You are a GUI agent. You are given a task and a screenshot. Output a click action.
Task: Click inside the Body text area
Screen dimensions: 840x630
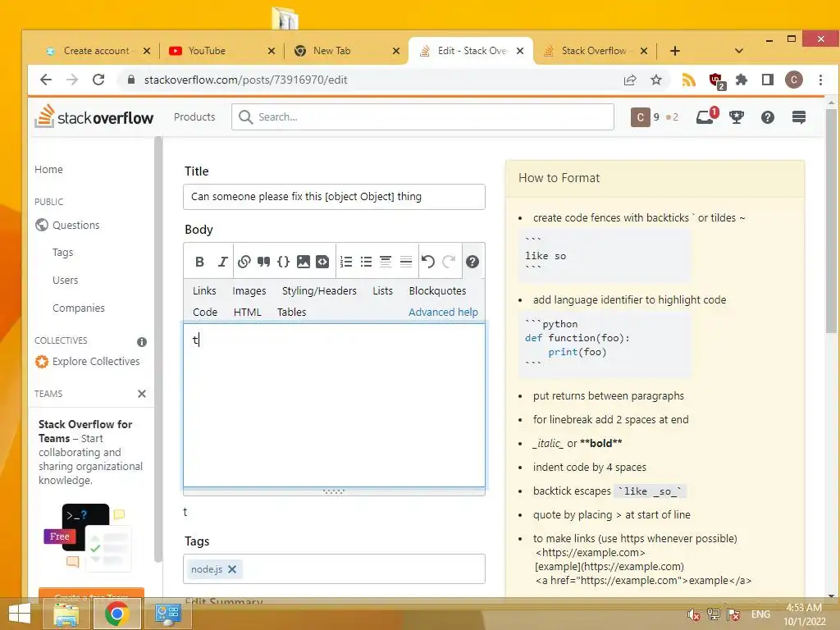tap(335, 405)
